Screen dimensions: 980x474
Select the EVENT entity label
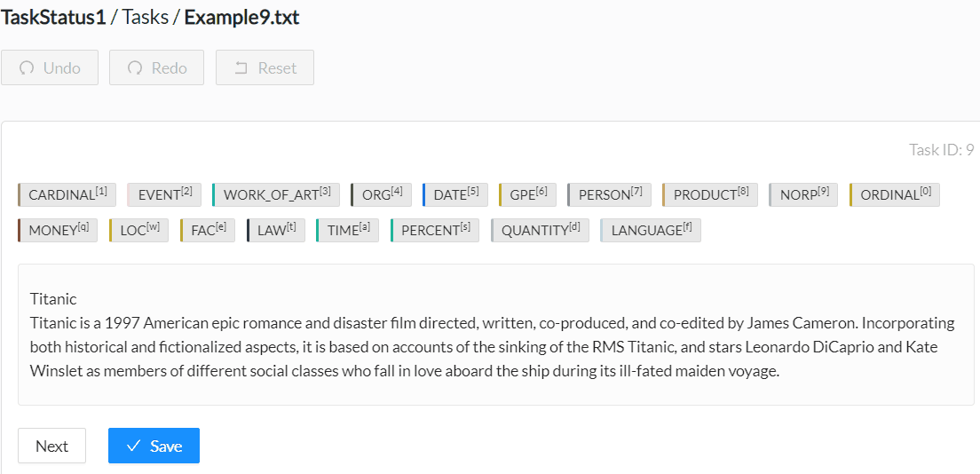point(164,194)
